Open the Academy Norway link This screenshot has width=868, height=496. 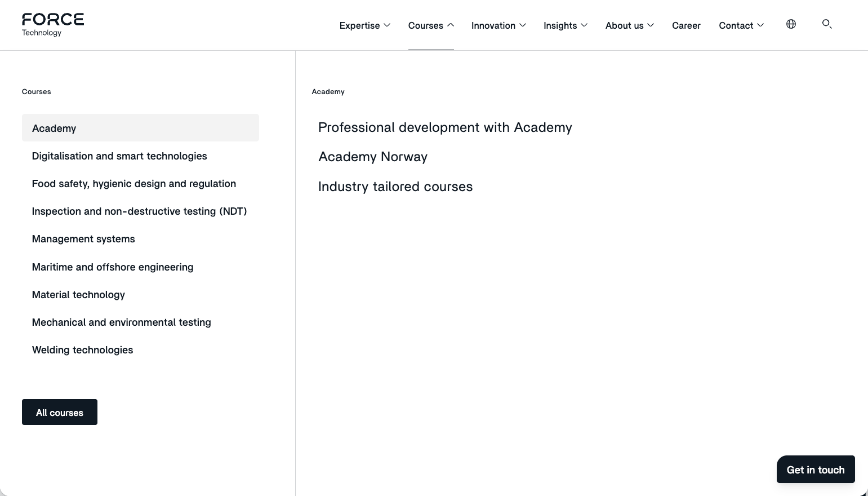[x=373, y=157]
